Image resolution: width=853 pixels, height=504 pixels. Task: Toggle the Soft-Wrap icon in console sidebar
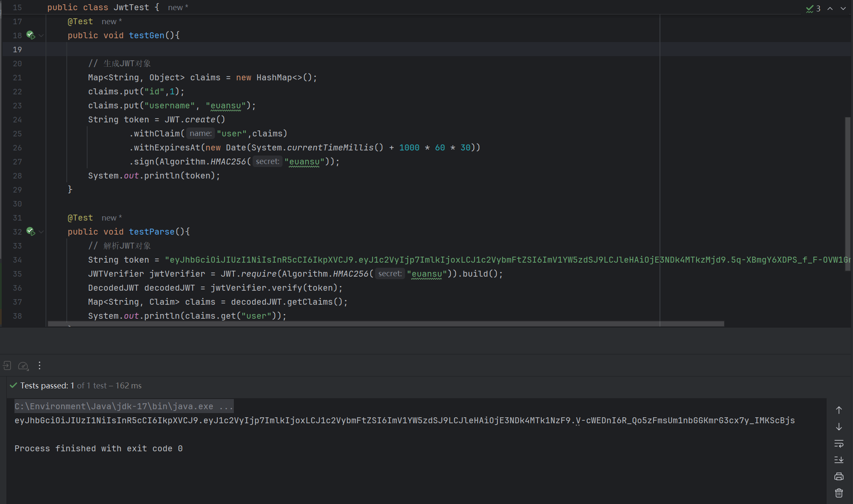click(x=839, y=443)
